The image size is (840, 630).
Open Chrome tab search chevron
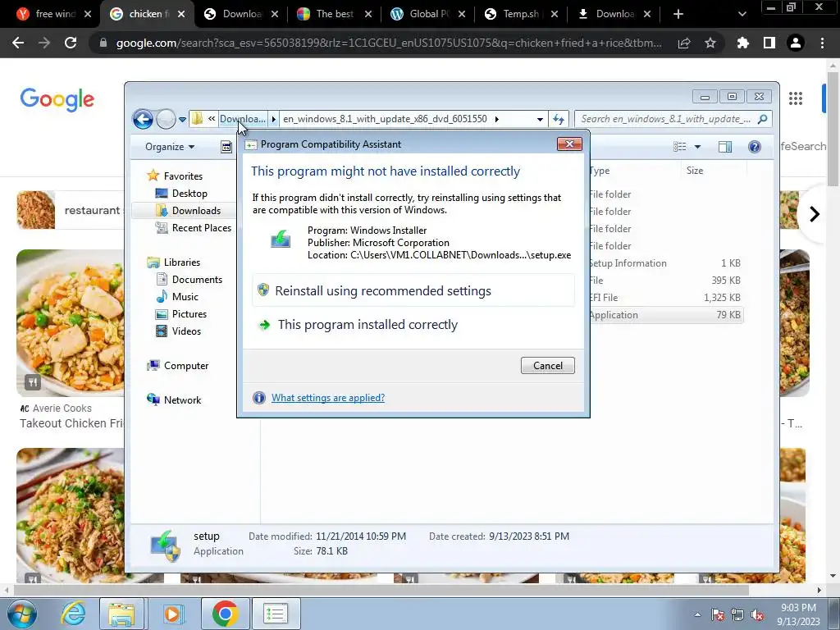pyautogui.click(x=742, y=14)
